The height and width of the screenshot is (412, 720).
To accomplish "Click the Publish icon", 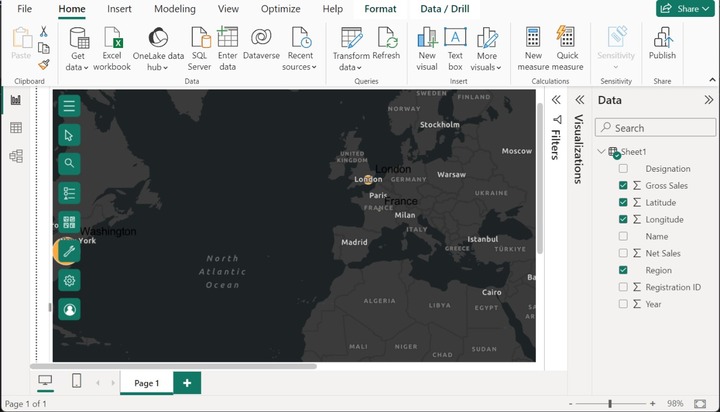I will pos(662,38).
